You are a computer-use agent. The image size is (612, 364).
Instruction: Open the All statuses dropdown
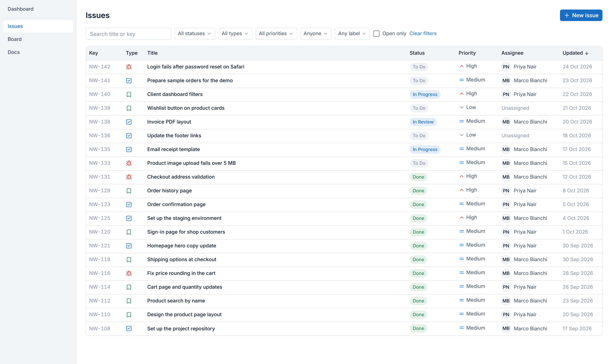[x=195, y=34]
